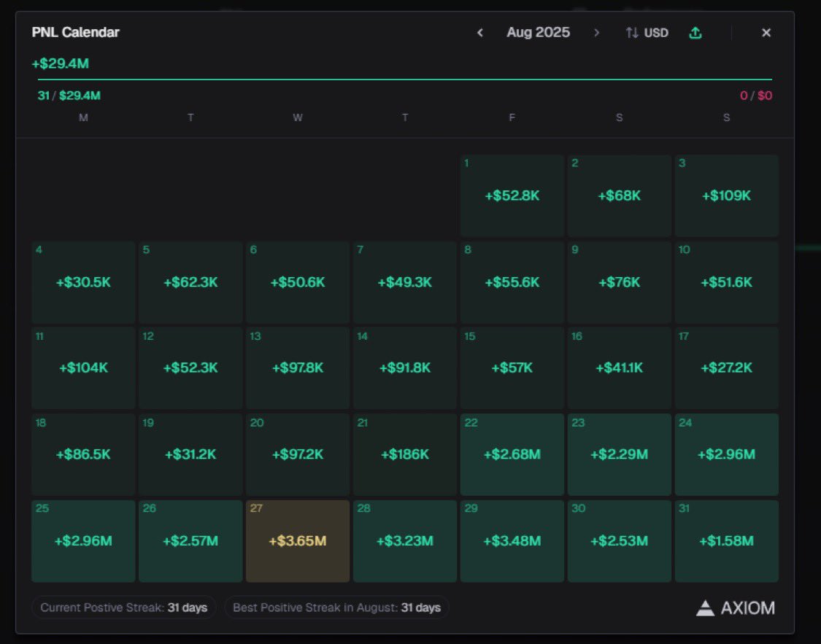Image resolution: width=821 pixels, height=644 pixels.
Task: Select August 3 cell showing +$109K
Action: point(727,195)
